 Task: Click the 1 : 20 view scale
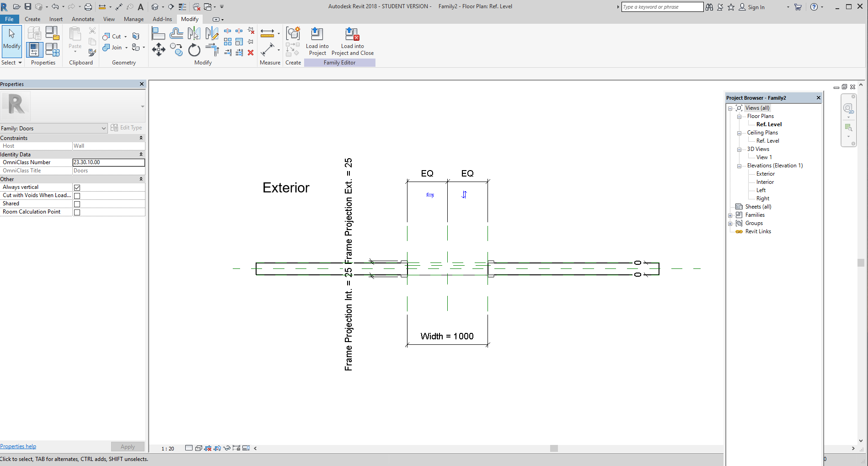coord(168,449)
